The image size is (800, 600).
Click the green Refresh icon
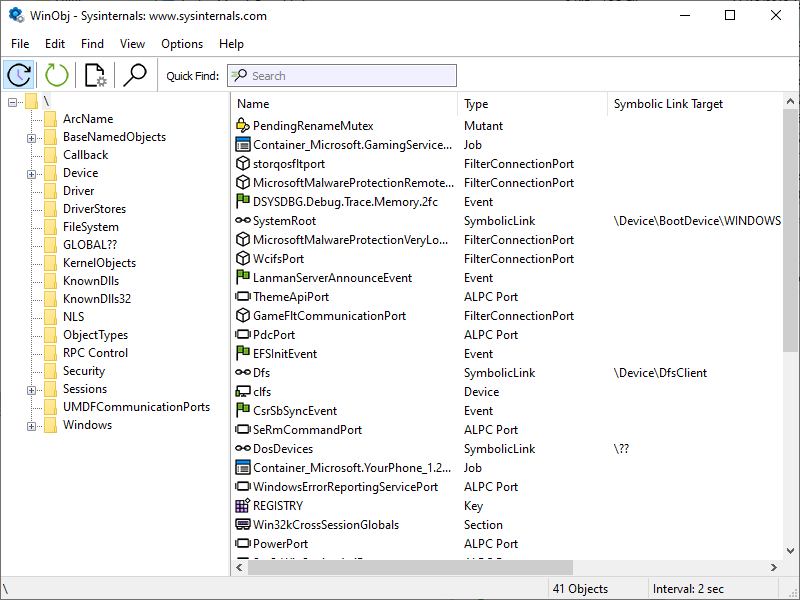(x=57, y=75)
